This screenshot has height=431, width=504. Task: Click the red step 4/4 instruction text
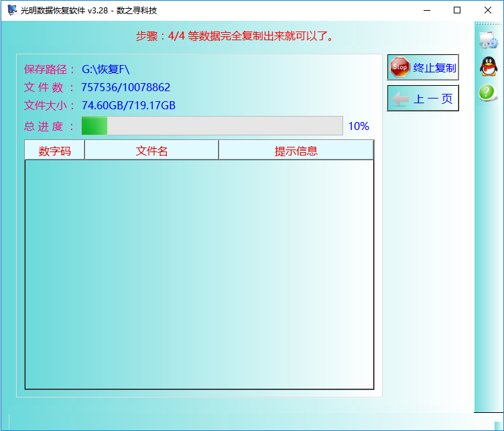[x=235, y=36]
